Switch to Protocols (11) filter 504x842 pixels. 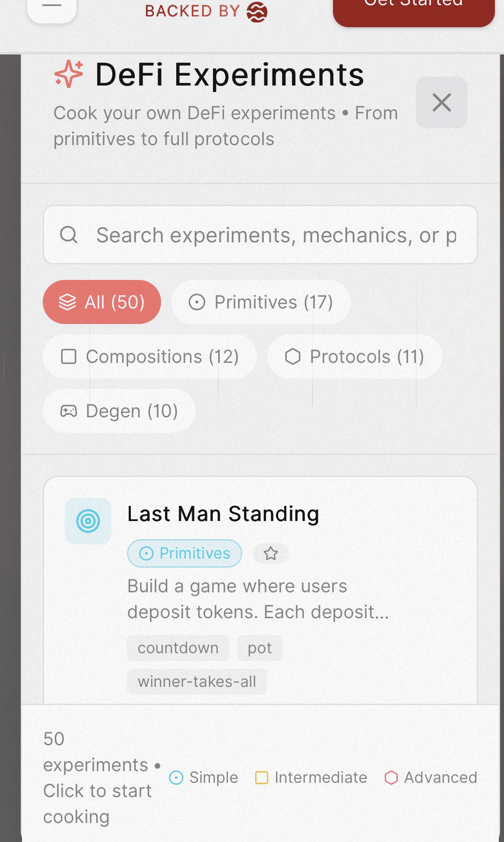pos(355,357)
